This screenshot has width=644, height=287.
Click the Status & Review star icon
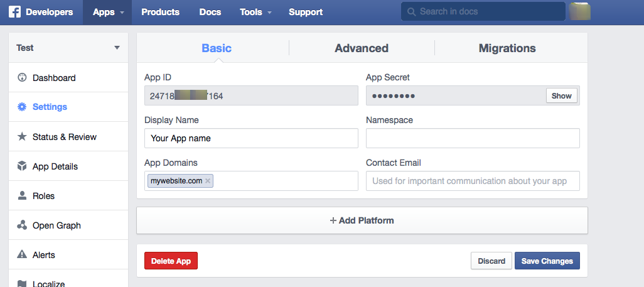22,136
